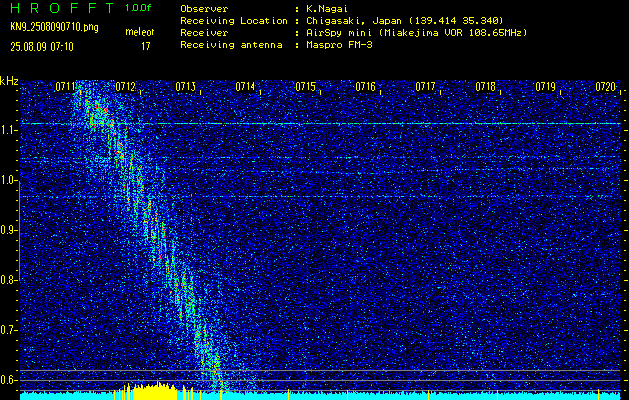The width and height of the screenshot is (629, 400).
Task: Click the 0.7 frequency axis label
Action: (x=8, y=330)
